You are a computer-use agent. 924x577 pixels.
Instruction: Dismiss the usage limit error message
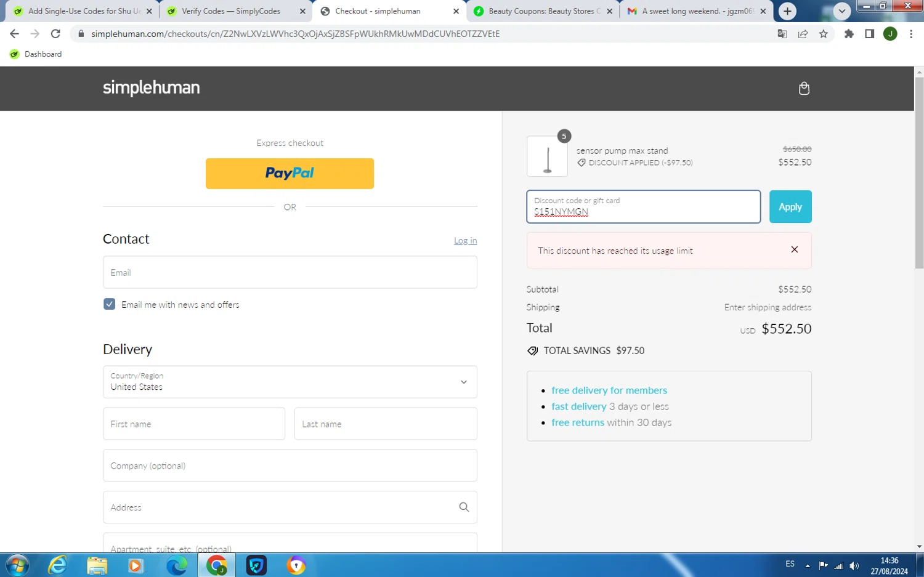tap(795, 249)
